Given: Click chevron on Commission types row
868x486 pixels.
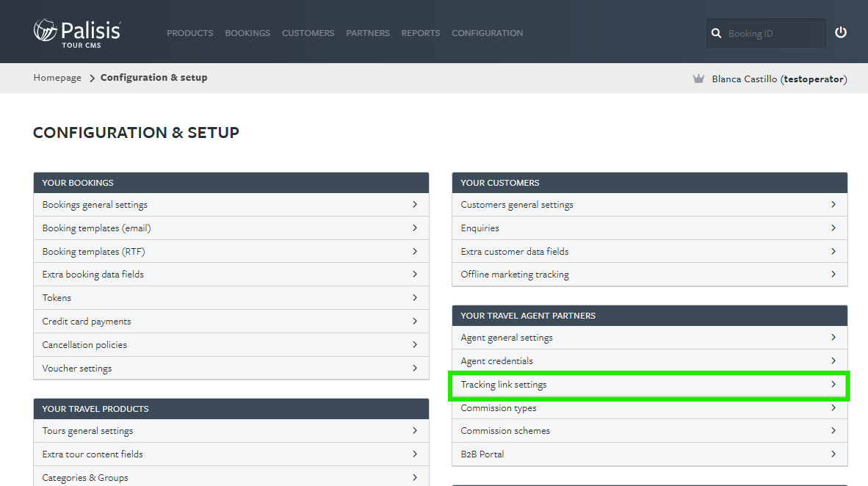Looking at the screenshot, I should point(833,408).
